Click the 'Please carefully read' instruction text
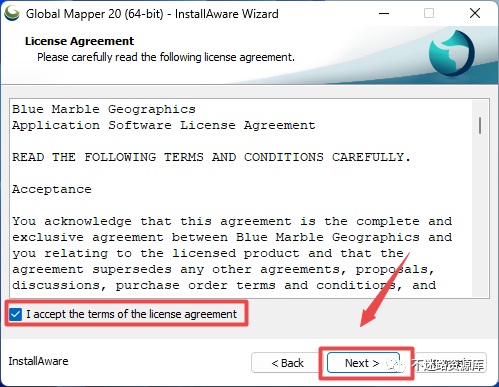 point(166,57)
